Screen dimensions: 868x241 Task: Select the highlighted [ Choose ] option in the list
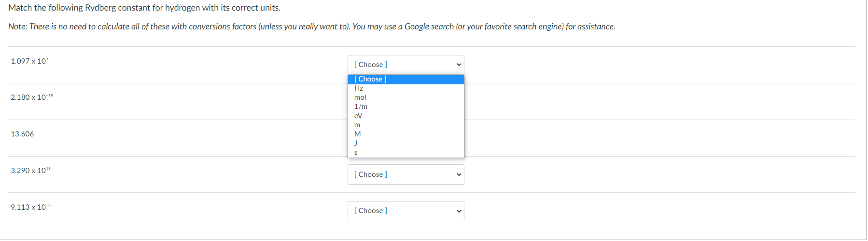370,79
